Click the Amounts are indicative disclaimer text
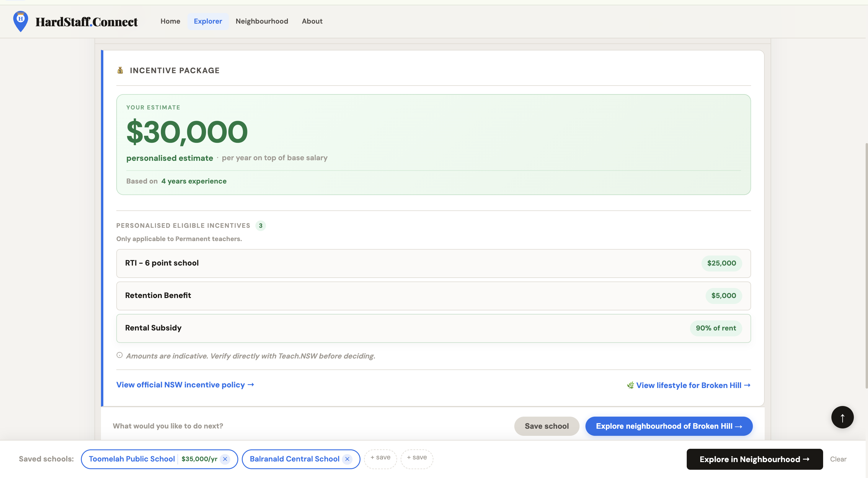Image resolution: width=868 pixels, height=478 pixels. point(250,356)
